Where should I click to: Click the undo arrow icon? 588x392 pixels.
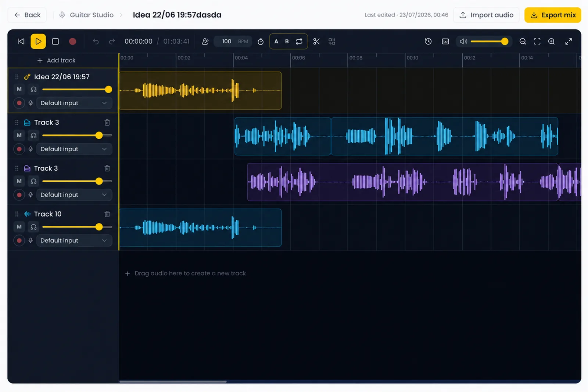point(96,41)
